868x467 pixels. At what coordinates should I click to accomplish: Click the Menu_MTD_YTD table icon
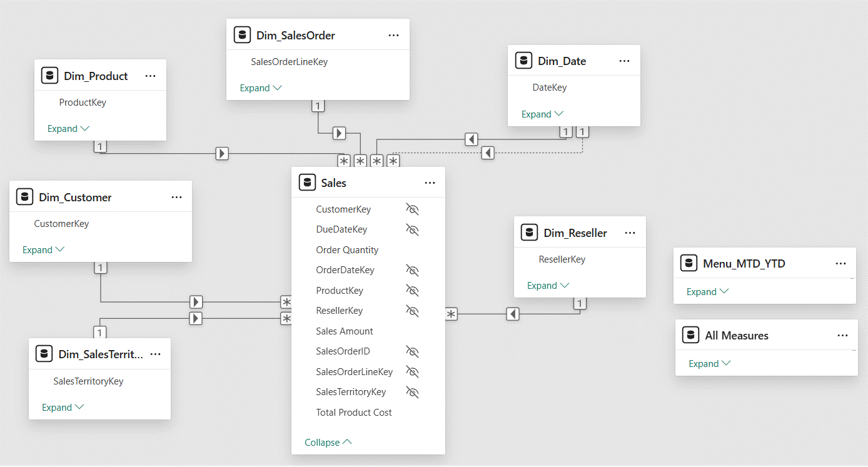pos(689,264)
